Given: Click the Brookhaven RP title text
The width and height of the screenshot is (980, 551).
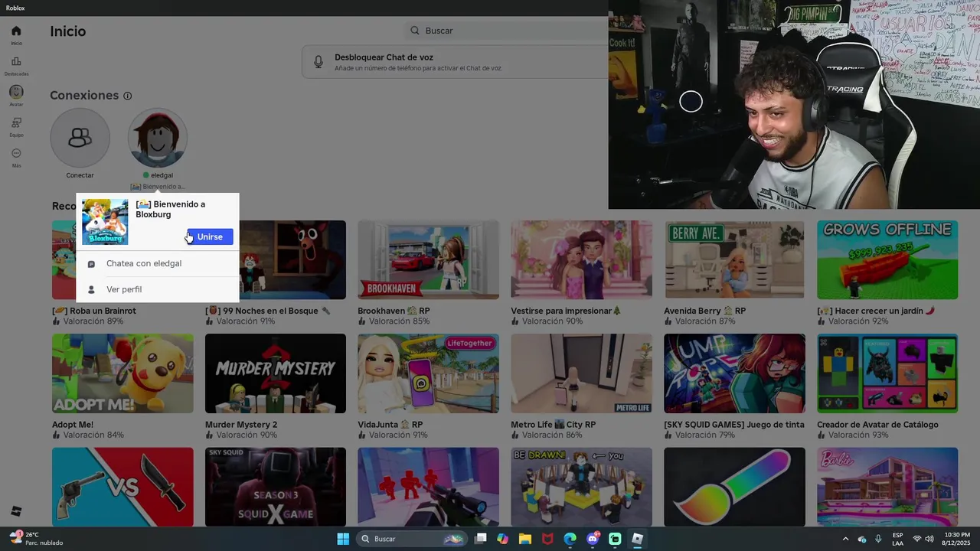Looking at the screenshot, I should coord(394,311).
